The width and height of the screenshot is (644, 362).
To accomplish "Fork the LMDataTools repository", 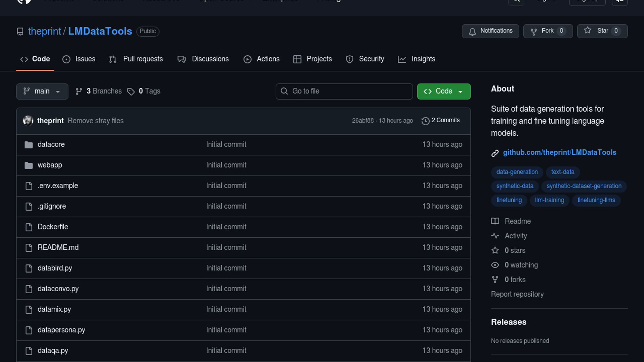I will tap(547, 31).
